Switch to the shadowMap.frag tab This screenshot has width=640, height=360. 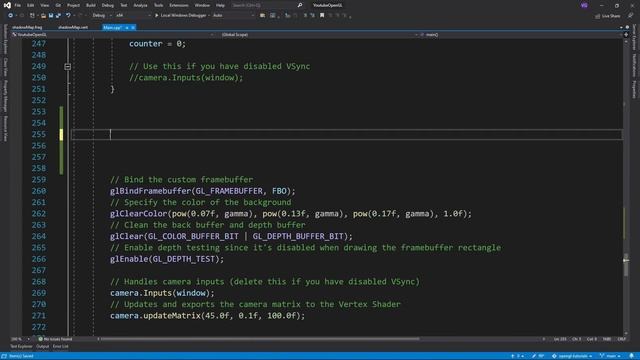27,27
